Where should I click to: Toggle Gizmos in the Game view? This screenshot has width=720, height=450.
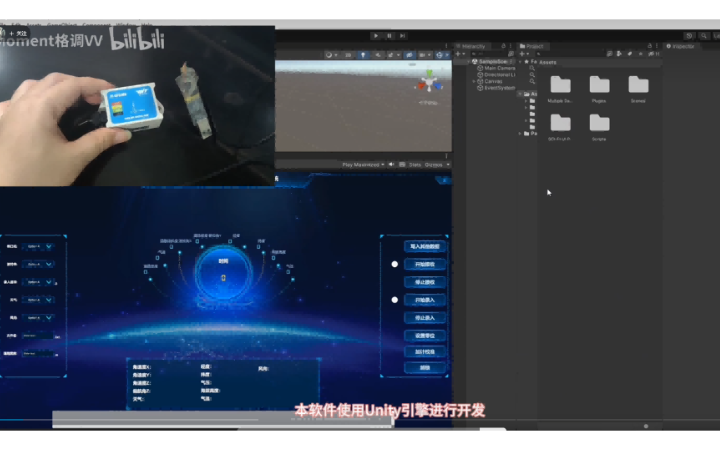[433, 164]
